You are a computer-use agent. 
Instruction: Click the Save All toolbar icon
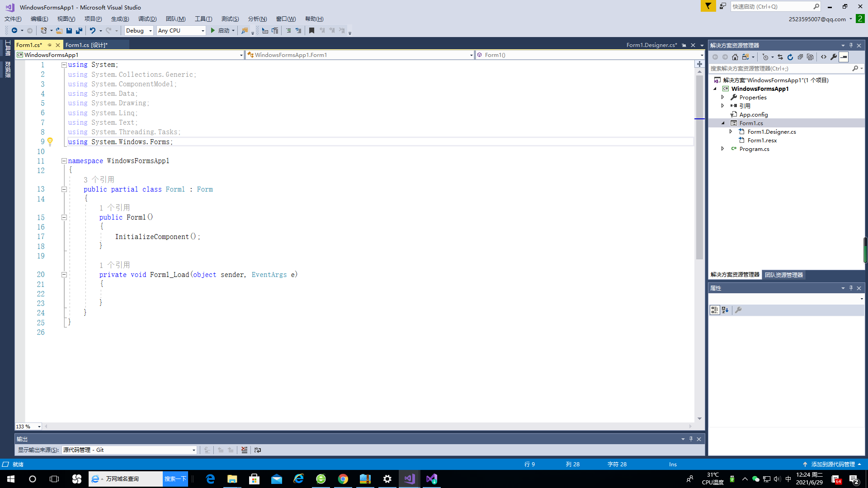click(x=79, y=30)
